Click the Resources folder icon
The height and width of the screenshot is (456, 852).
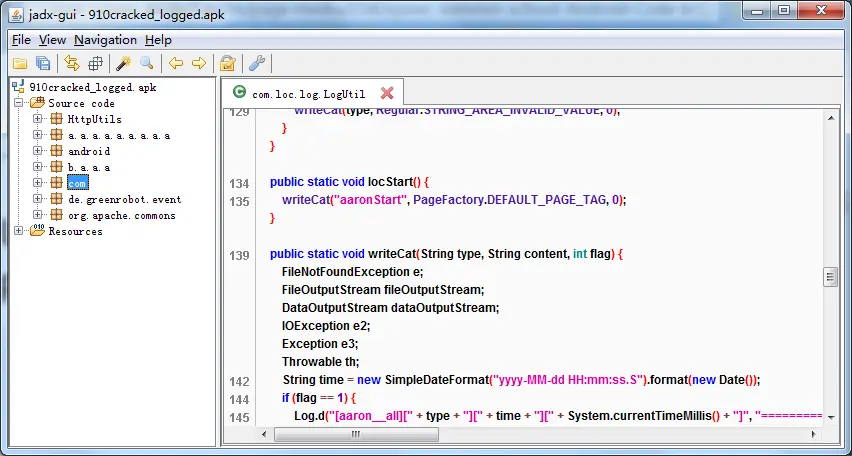pos(37,230)
